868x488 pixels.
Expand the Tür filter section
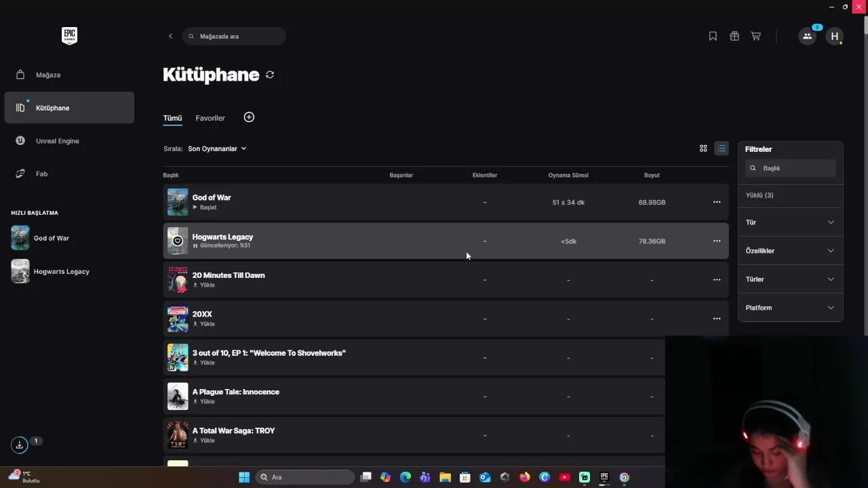tap(790, 222)
